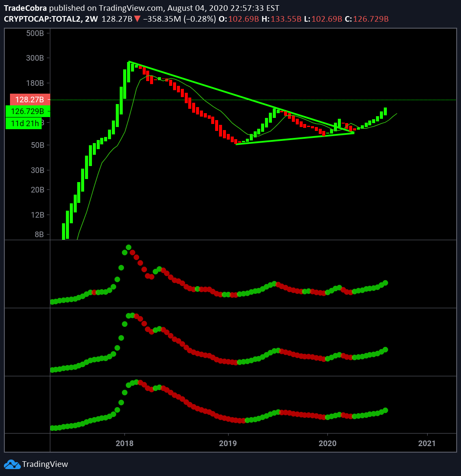The width and height of the screenshot is (461, 476).
Task: Click last green dot in second indicator pane
Action: (386, 350)
